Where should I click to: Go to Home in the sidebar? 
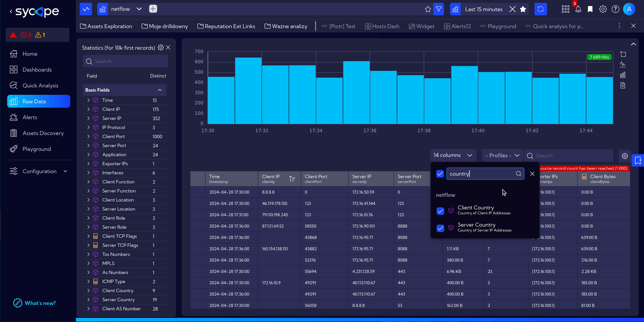pos(39,54)
